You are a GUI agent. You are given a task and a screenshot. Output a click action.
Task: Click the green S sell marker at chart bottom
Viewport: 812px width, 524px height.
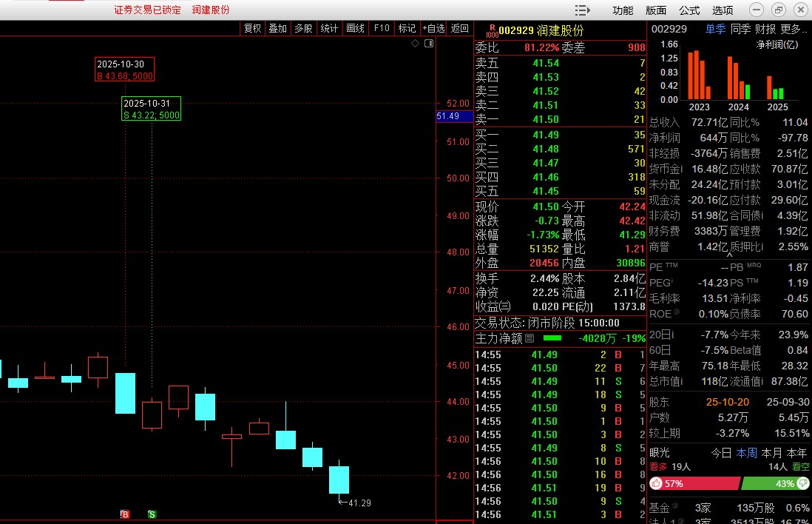[152, 514]
